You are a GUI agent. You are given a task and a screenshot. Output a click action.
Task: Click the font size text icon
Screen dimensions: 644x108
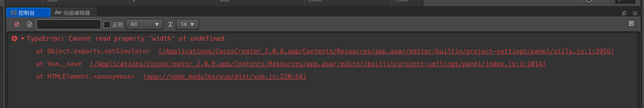click(170, 24)
